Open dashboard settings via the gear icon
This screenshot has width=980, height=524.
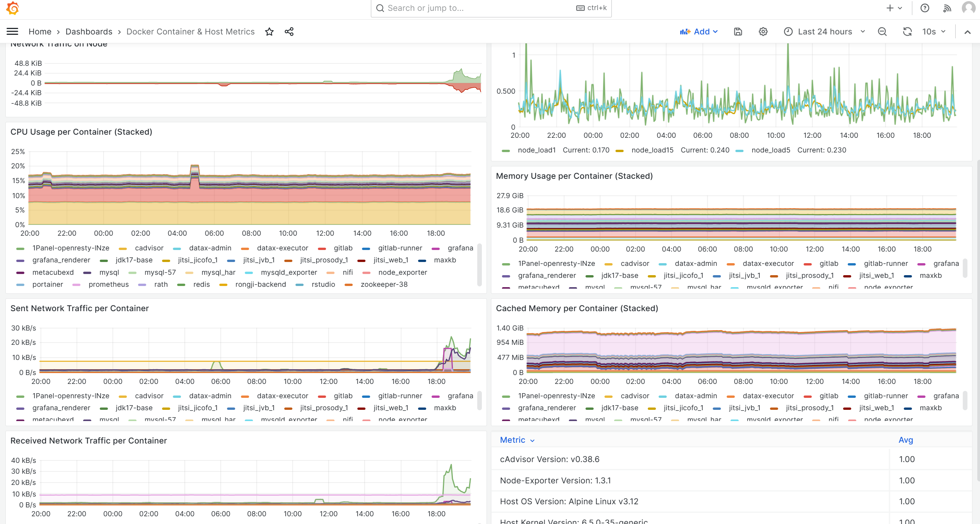(763, 31)
